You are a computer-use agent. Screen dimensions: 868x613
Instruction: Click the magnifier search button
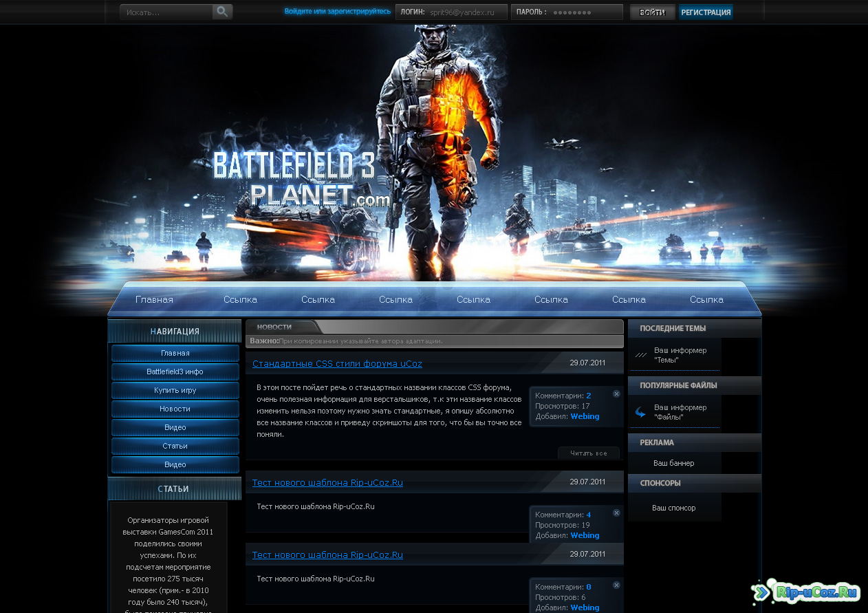222,12
